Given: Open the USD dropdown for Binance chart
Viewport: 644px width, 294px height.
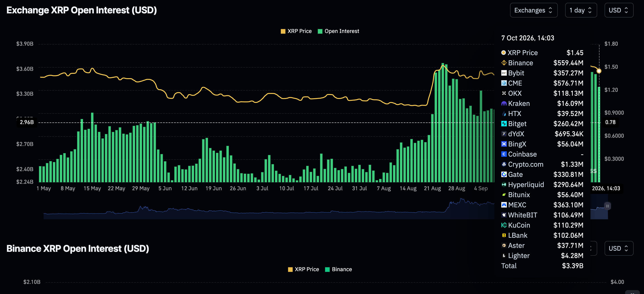Looking at the screenshot, I should pos(619,248).
